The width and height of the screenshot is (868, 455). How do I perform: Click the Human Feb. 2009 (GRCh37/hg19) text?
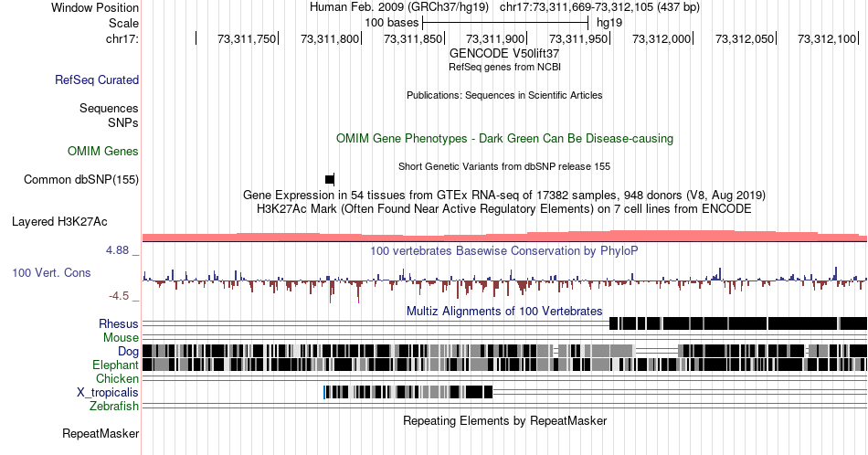[399, 7]
